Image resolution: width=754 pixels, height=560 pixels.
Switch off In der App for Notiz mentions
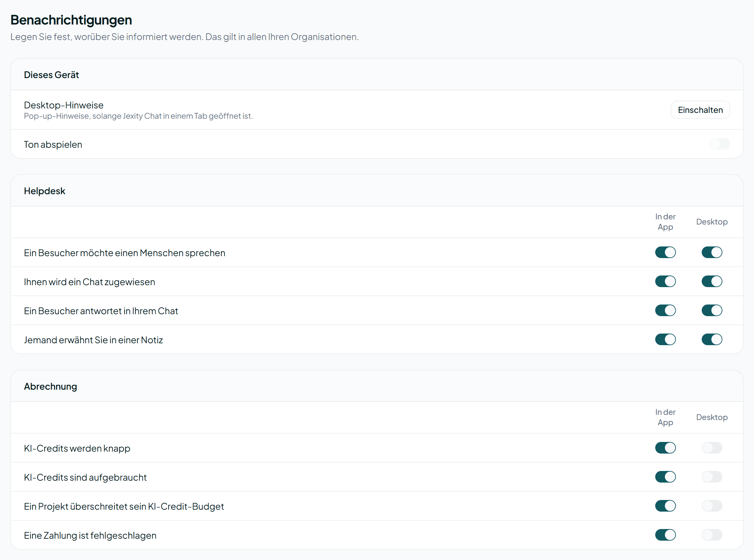(665, 340)
